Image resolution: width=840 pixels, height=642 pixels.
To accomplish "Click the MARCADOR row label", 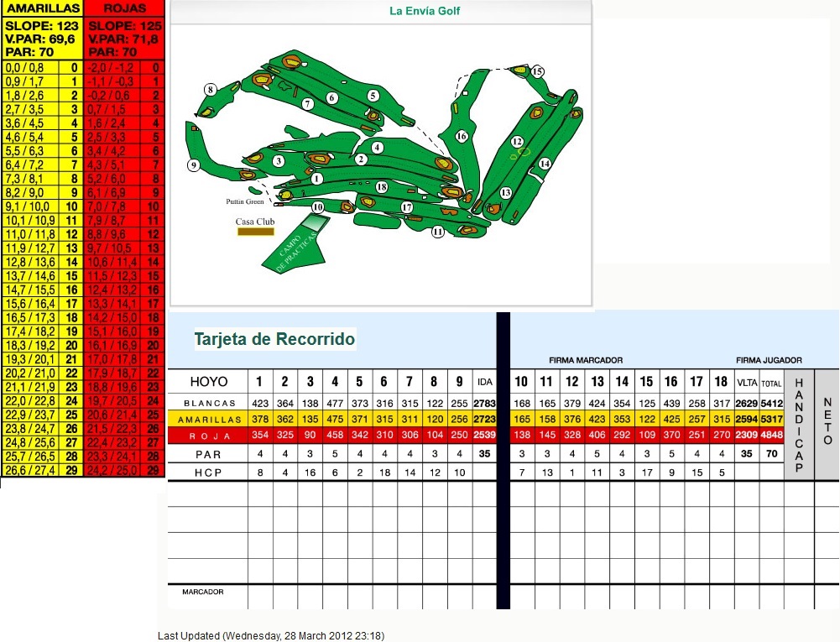I will [202, 592].
